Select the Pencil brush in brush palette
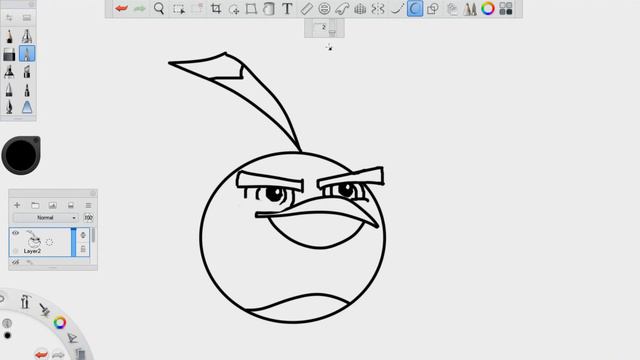The image size is (640, 360). [9, 37]
